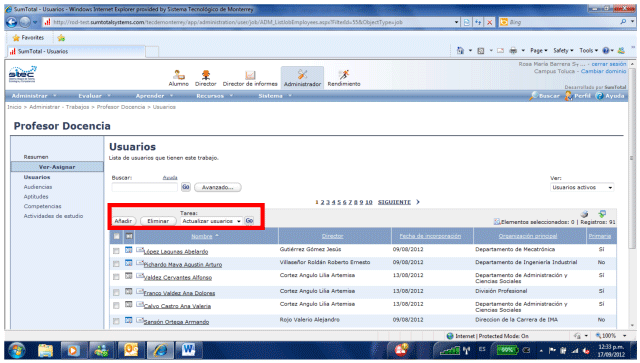Viewport: 640px width, 363px height.
Task: Tick the checkbox for Valdez Cervantes Alfonso
Action: [x=116, y=277]
